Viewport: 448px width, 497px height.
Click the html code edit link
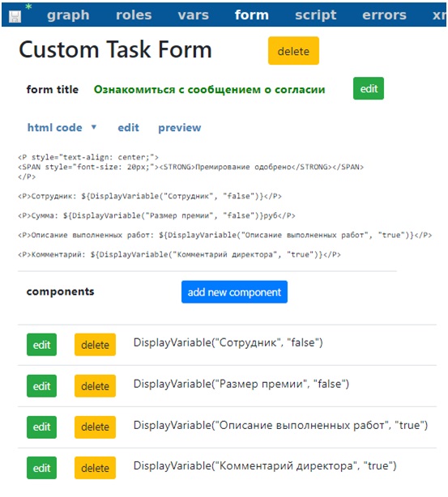128,127
